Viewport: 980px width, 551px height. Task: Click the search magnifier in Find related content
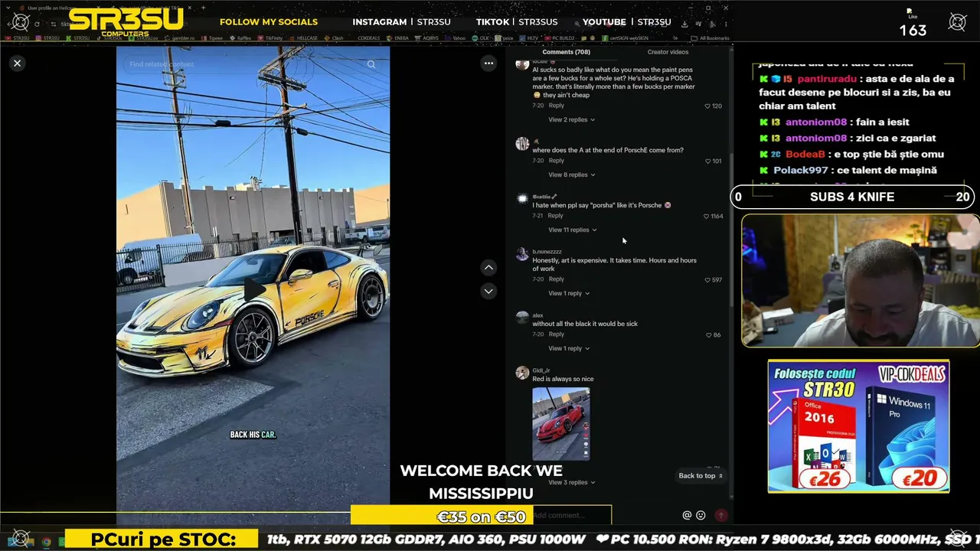pyautogui.click(x=371, y=64)
